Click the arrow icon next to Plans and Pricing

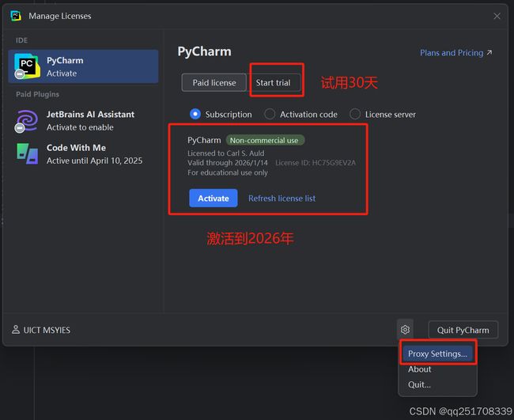click(x=489, y=52)
